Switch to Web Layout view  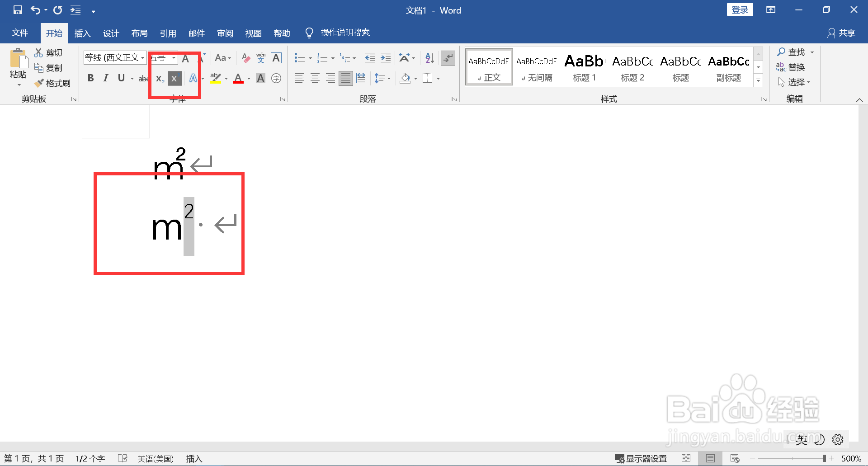[x=735, y=458]
